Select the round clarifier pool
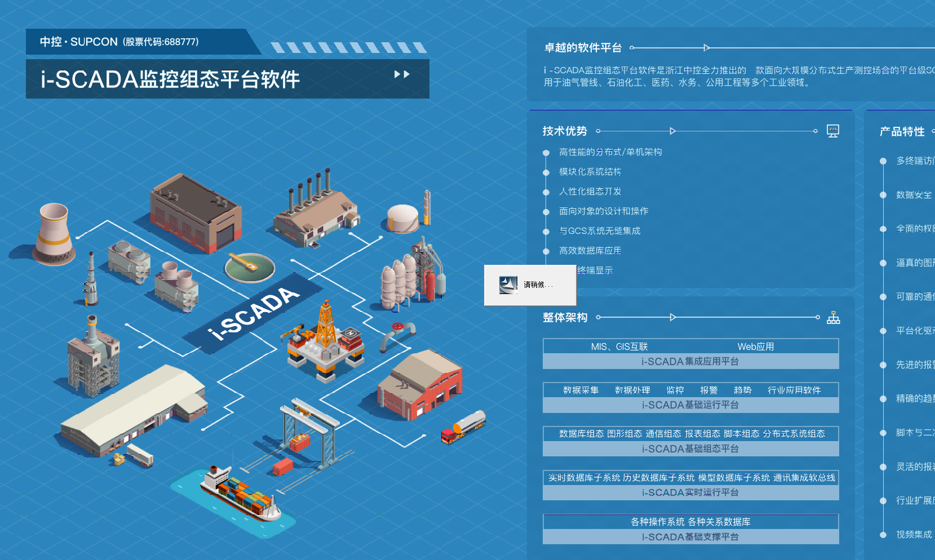935x560 pixels. pyautogui.click(x=250, y=266)
